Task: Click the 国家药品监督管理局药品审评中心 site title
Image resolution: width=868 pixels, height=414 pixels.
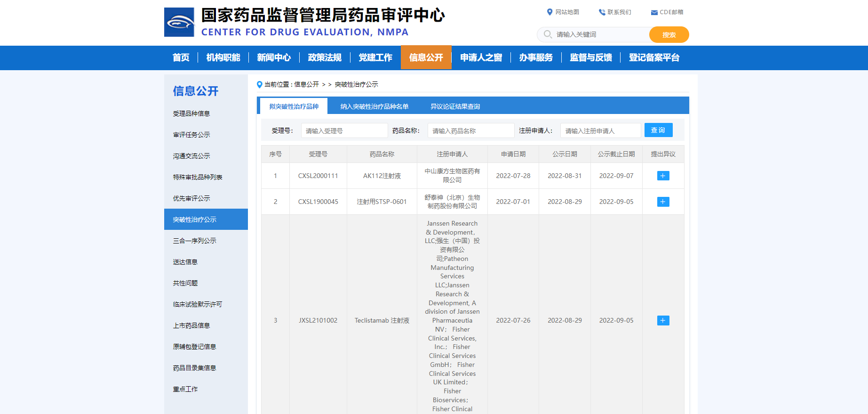Action: click(323, 16)
